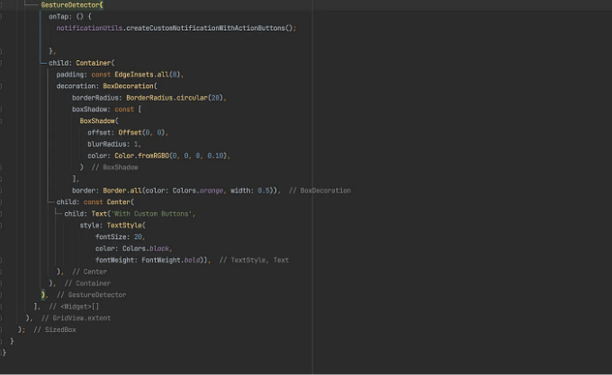Click the // BoxShadow closing hint

click(115, 167)
